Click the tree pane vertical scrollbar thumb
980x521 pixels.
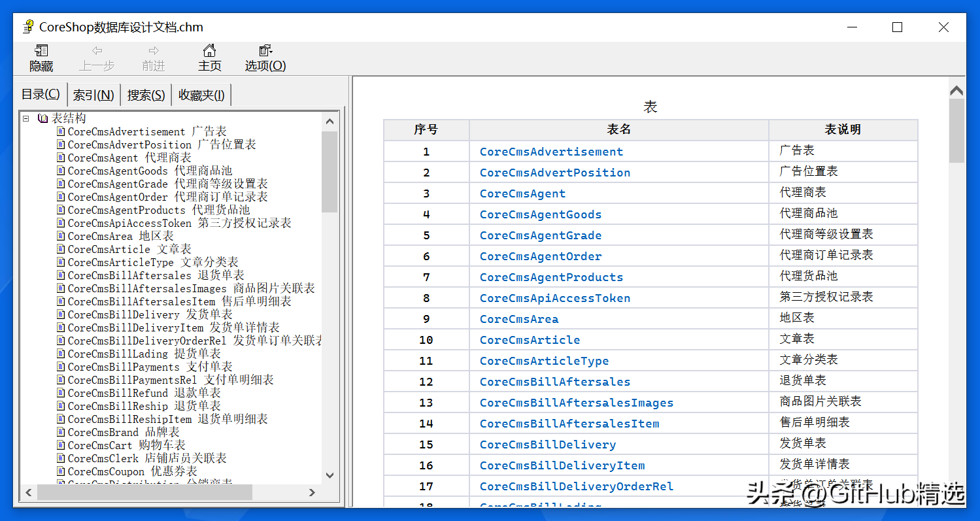pos(329,171)
